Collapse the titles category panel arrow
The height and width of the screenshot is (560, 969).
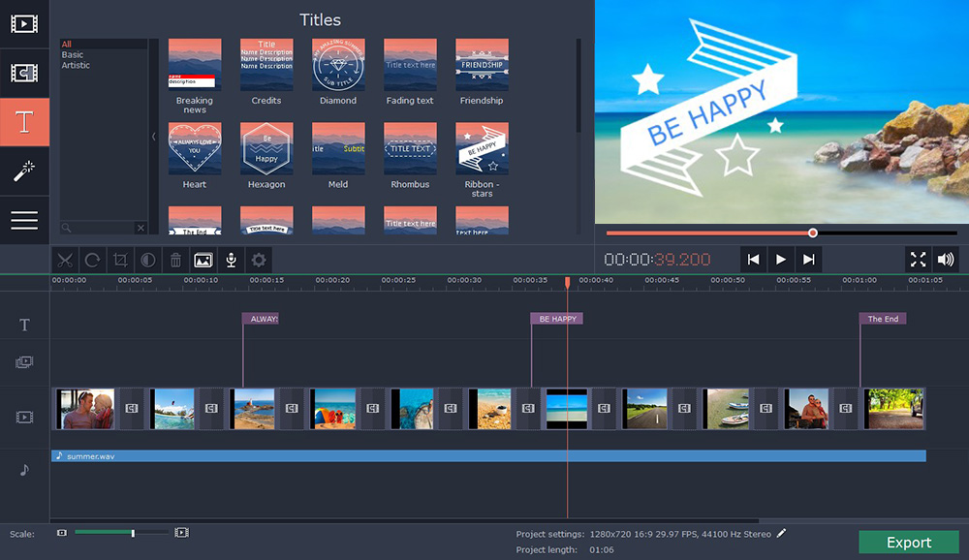click(x=153, y=137)
